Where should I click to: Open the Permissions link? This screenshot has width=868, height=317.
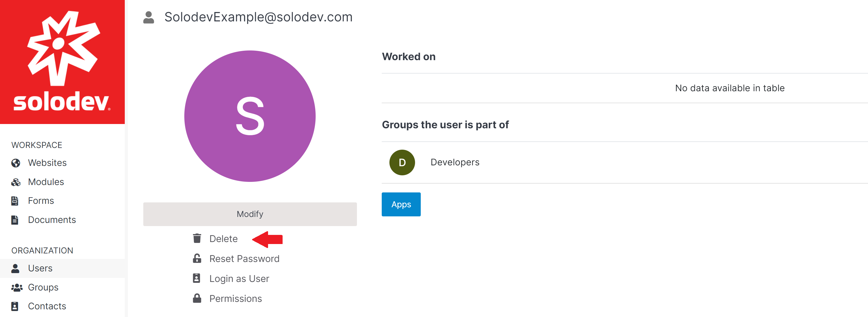(236, 299)
